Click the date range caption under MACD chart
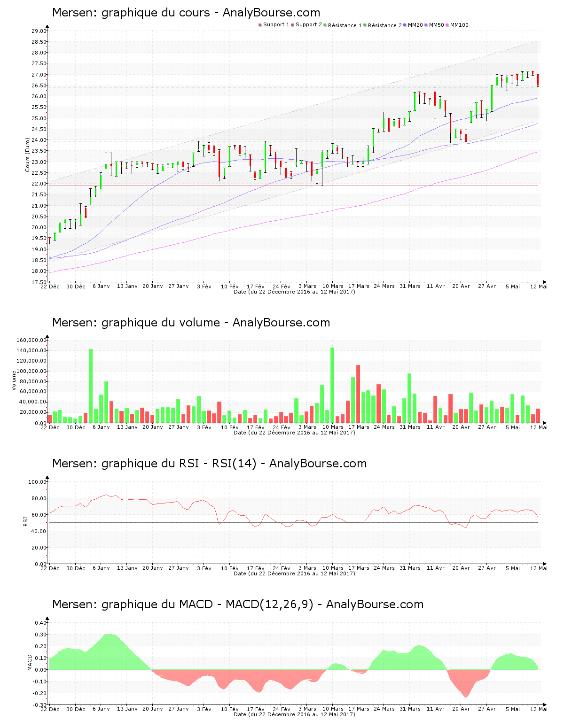The image size is (564, 728). pyautogui.click(x=294, y=714)
